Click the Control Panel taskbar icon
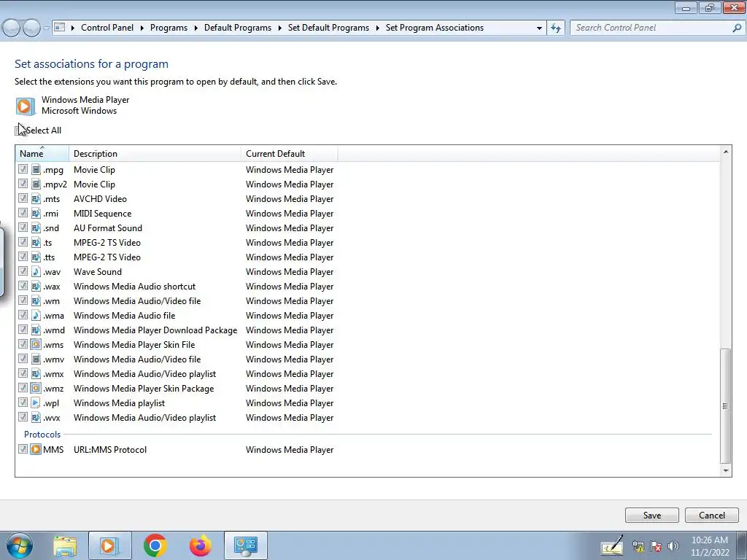 [x=245, y=545]
